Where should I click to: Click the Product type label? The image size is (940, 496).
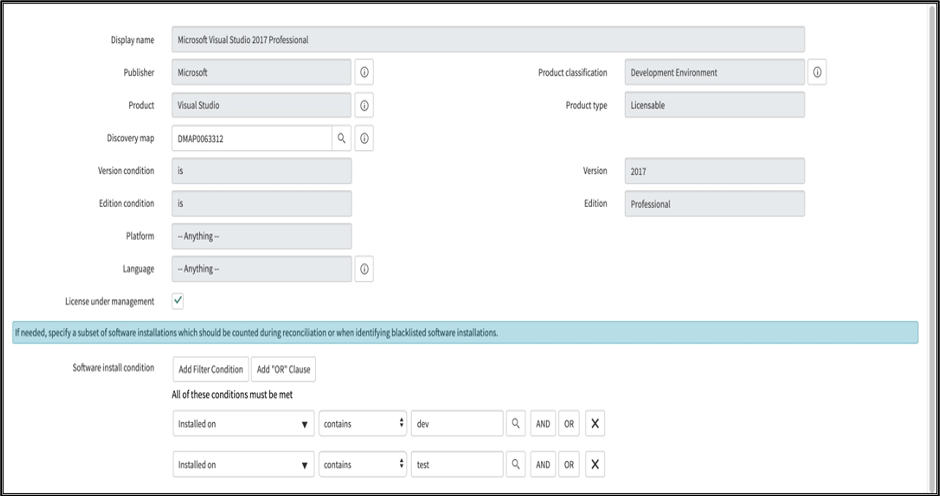point(586,106)
